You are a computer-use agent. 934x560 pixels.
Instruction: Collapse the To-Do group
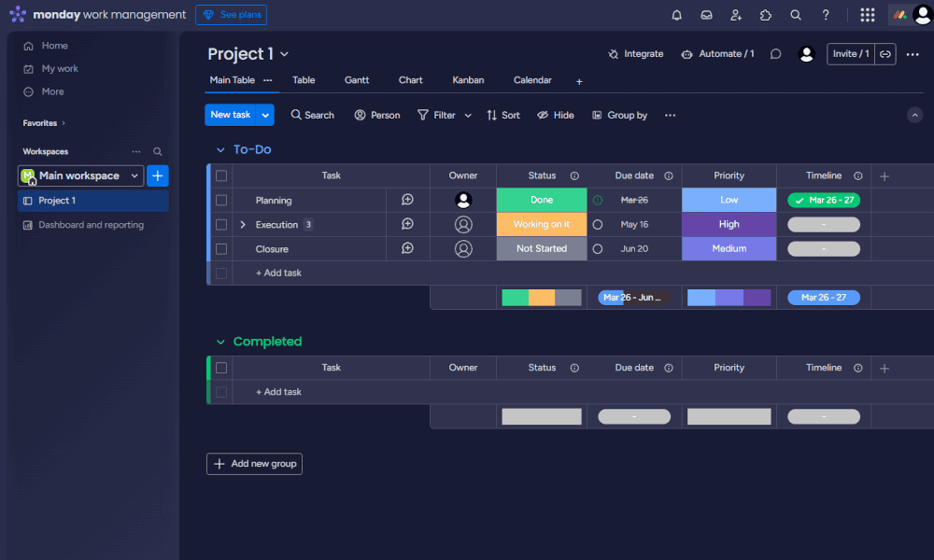pyautogui.click(x=220, y=150)
